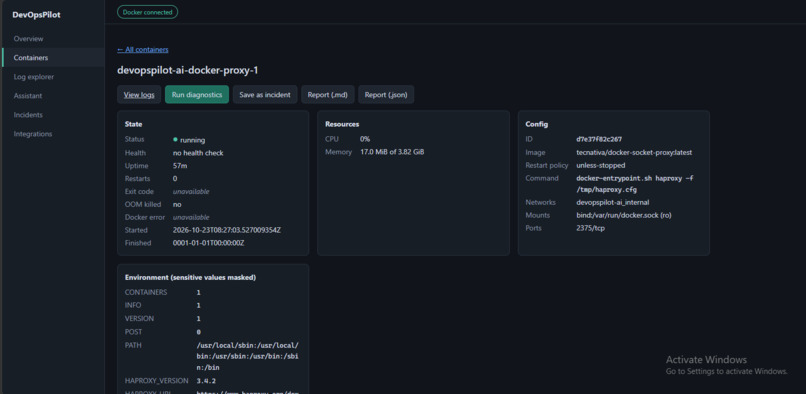Go to the Assistant section
Viewport: 806px width, 394px height.
click(x=28, y=96)
